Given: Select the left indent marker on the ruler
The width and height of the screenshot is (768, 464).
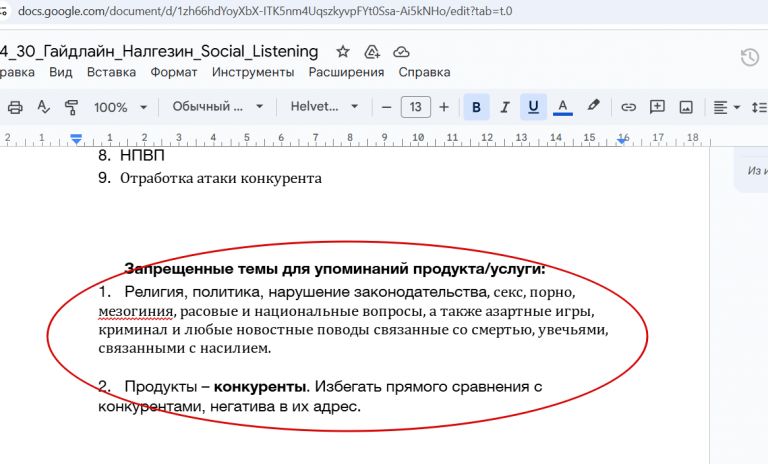Looking at the screenshot, I should (76, 139).
